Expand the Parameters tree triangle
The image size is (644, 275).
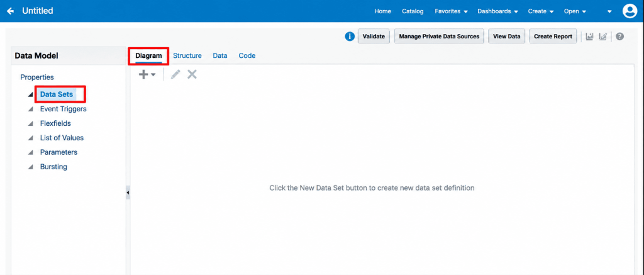pos(30,152)
